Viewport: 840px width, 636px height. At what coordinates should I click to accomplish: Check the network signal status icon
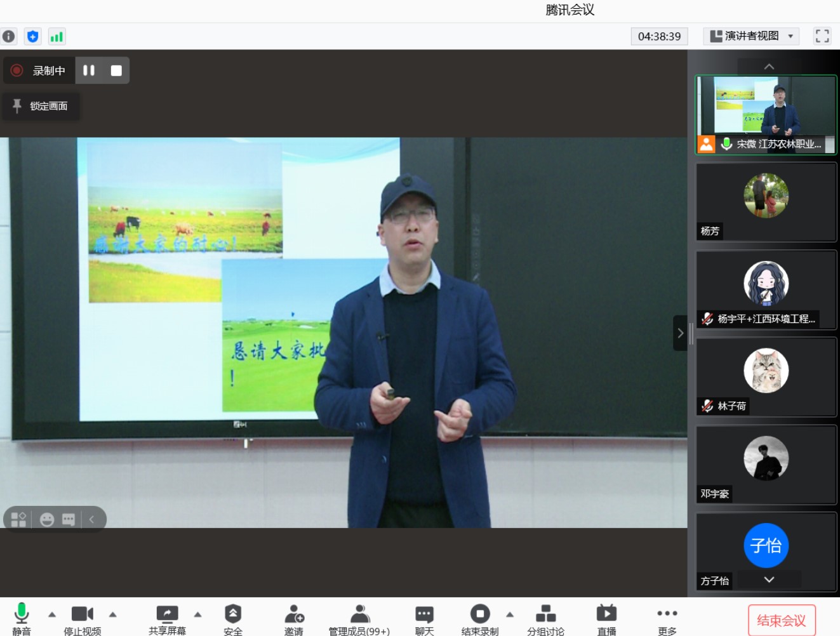coord(57,37)
